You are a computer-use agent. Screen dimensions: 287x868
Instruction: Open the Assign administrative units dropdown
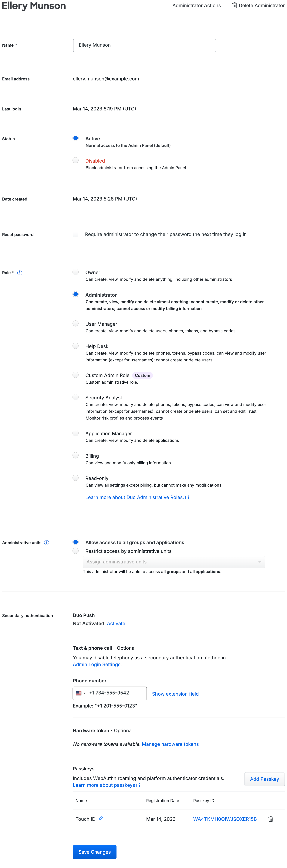click(x=174, y=562)
